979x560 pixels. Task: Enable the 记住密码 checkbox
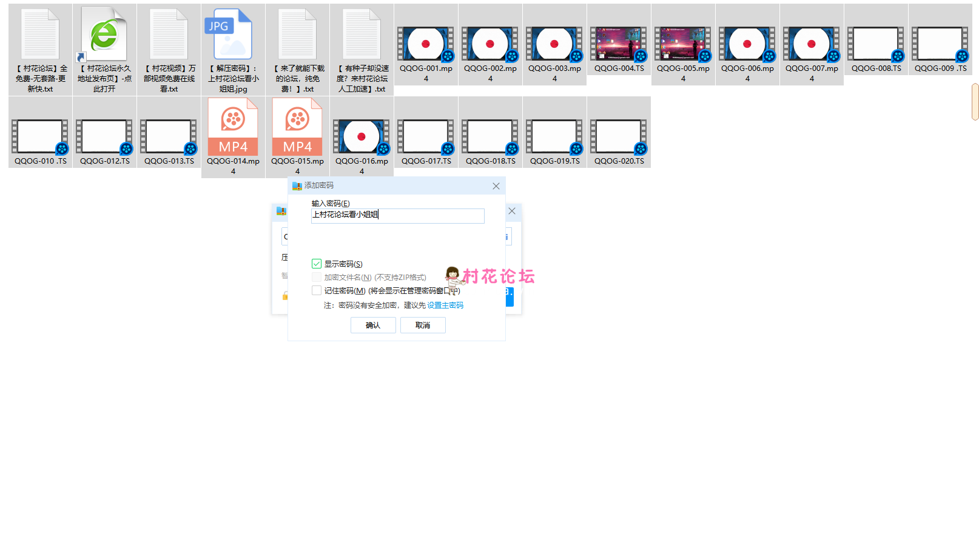pyautogui.click(x=317, y=290)
